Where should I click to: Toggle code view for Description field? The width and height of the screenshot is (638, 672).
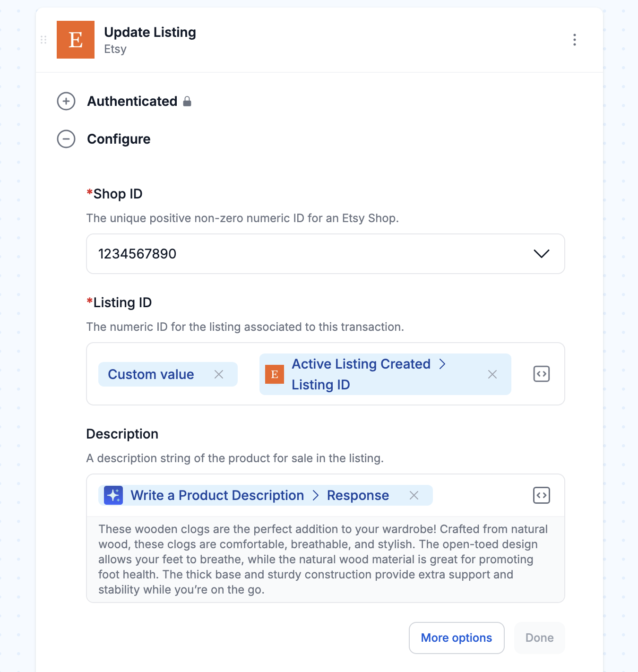coord(542,495)
